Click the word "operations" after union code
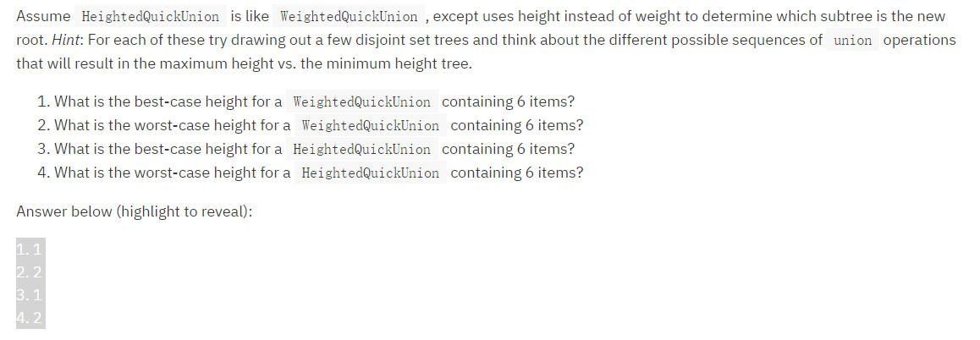The image size is (980, 340). click(919, 41)
